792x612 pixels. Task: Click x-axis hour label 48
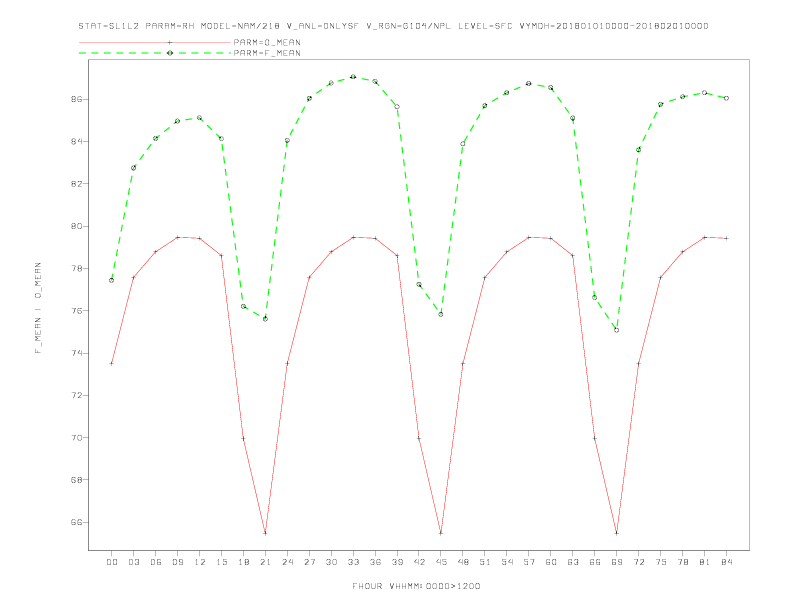463,562
